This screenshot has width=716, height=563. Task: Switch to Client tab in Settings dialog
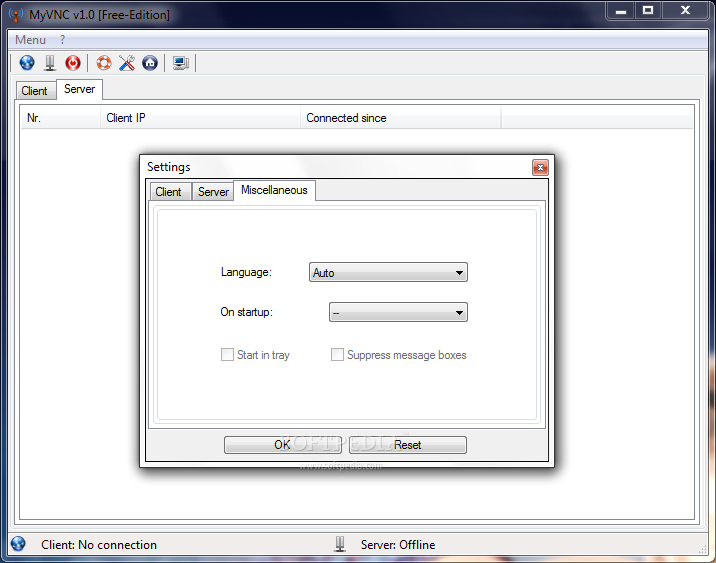168,192
